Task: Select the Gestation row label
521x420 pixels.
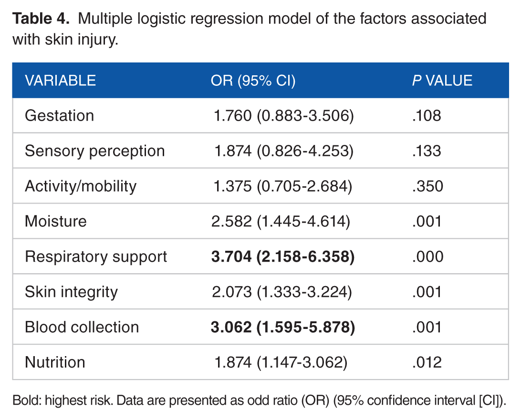Action: tap(60, 116)
